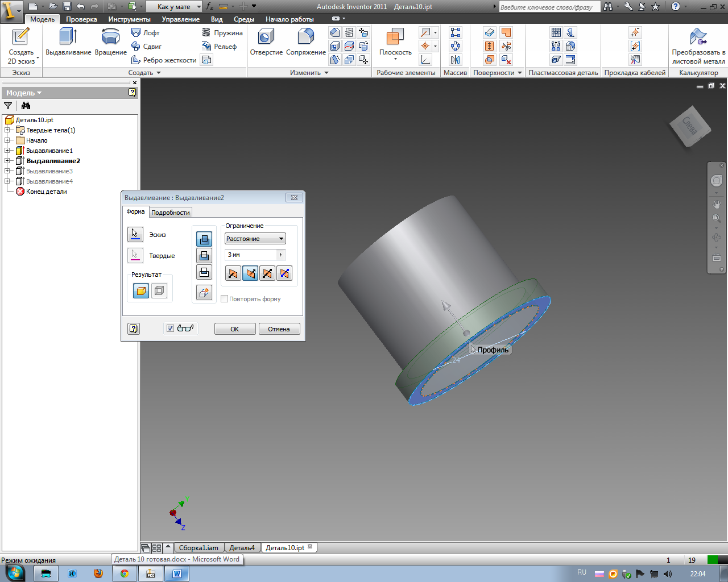Click the delete face icon in Поверхности

tap(506, 60)
